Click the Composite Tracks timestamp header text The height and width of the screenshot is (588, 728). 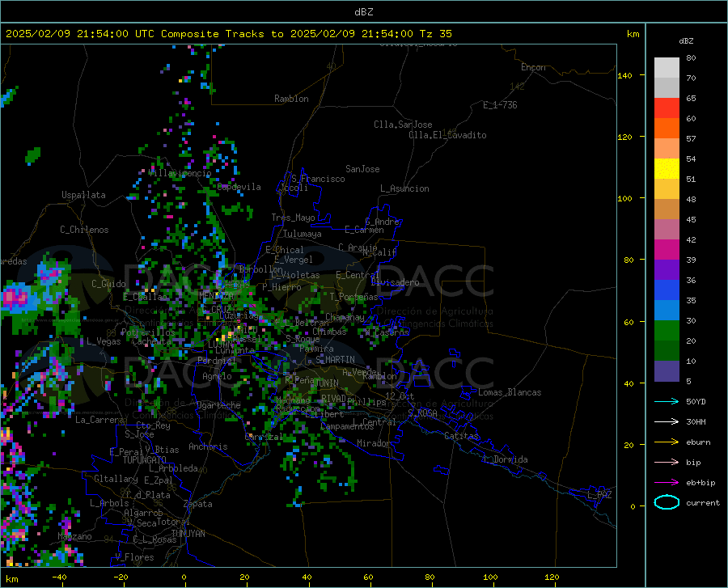click(228, 34)
